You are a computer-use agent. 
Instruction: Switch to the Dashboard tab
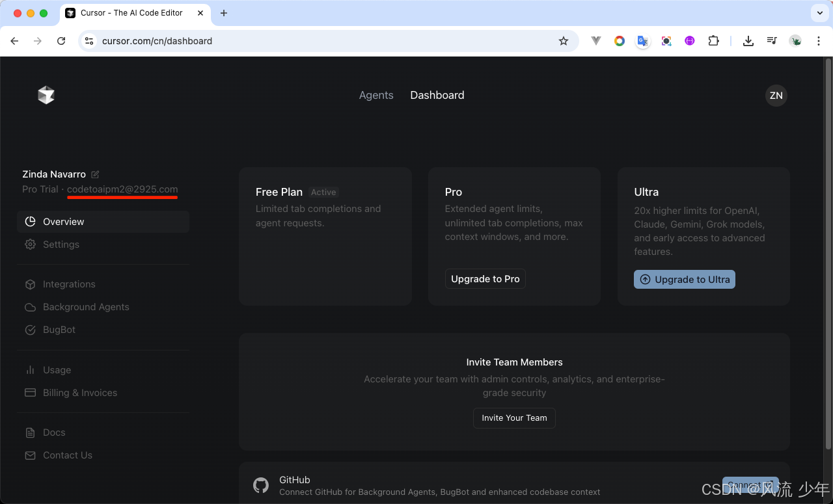pyautogui.click(x=437, y=95)
